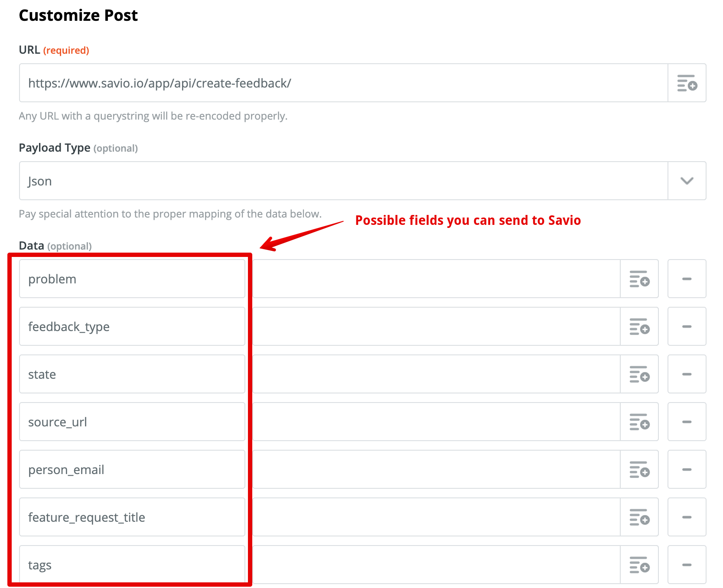Remove the person_email data row
Screen dimensions: 723x588
pos(687,469)
